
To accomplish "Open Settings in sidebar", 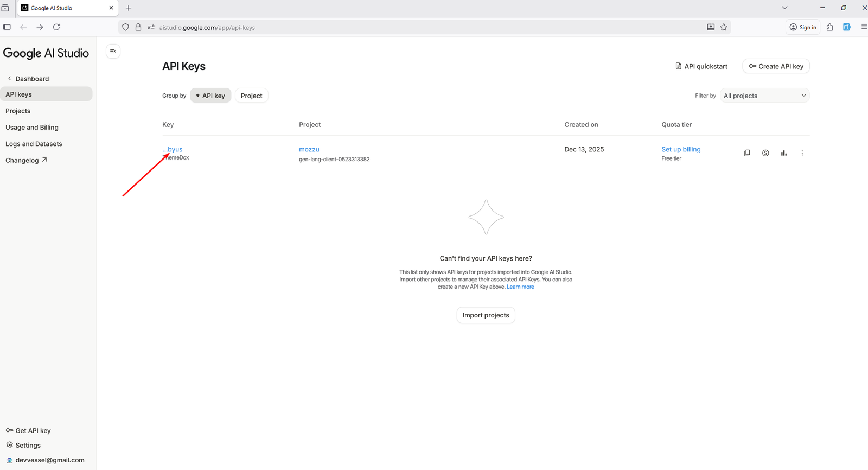I will pyautogui.click(x=23, y=445).
